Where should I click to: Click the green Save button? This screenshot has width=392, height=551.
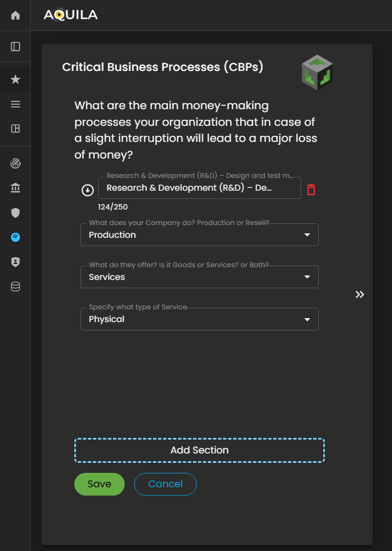(99, 484)
